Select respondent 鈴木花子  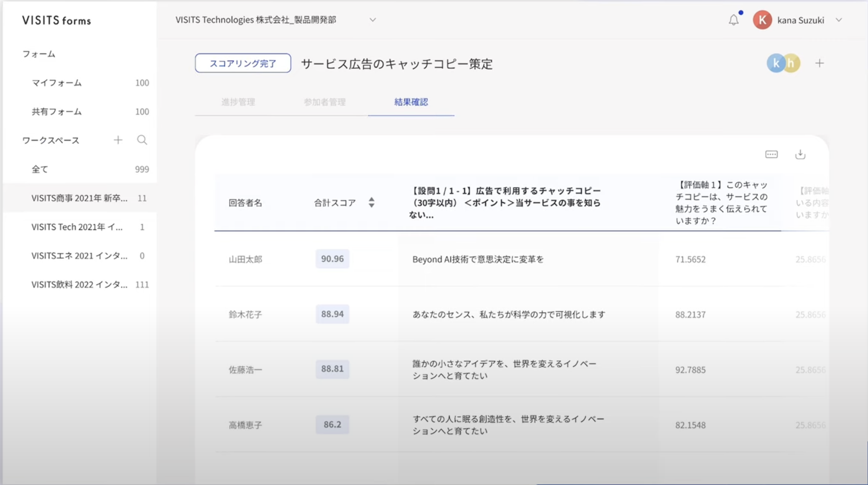point(245,314)
